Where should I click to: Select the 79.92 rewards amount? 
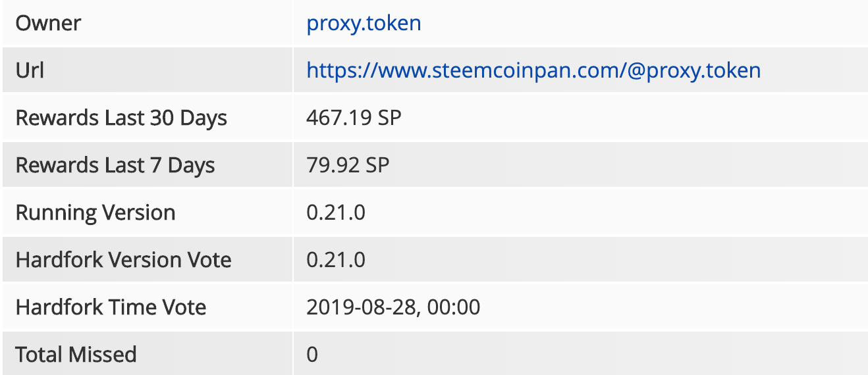(333, 165)
